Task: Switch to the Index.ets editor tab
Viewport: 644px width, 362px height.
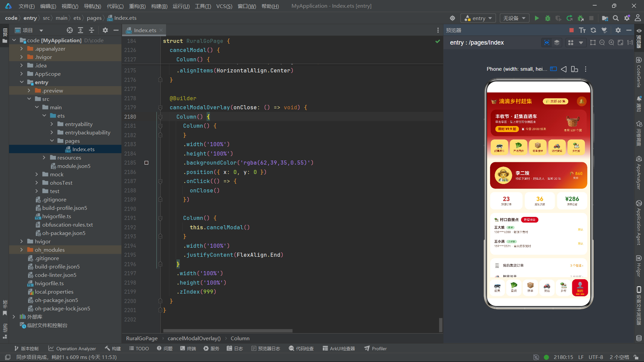Action: (x=145, y=30)
